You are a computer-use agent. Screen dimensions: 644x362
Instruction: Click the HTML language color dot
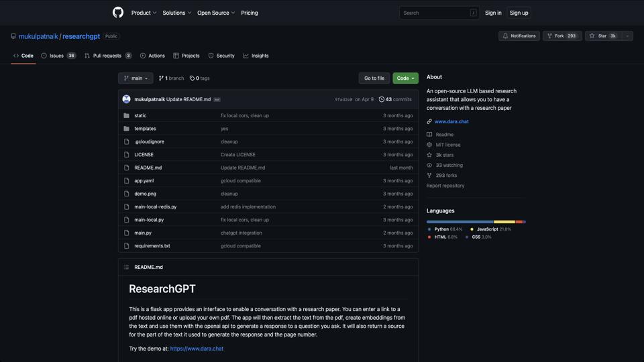coord(429,237)
